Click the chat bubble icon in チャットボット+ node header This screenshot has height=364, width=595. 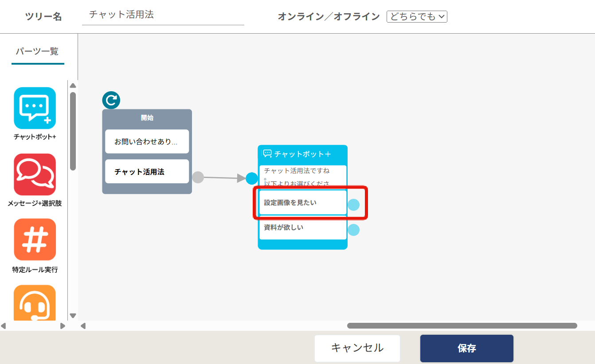pos(267,154)
